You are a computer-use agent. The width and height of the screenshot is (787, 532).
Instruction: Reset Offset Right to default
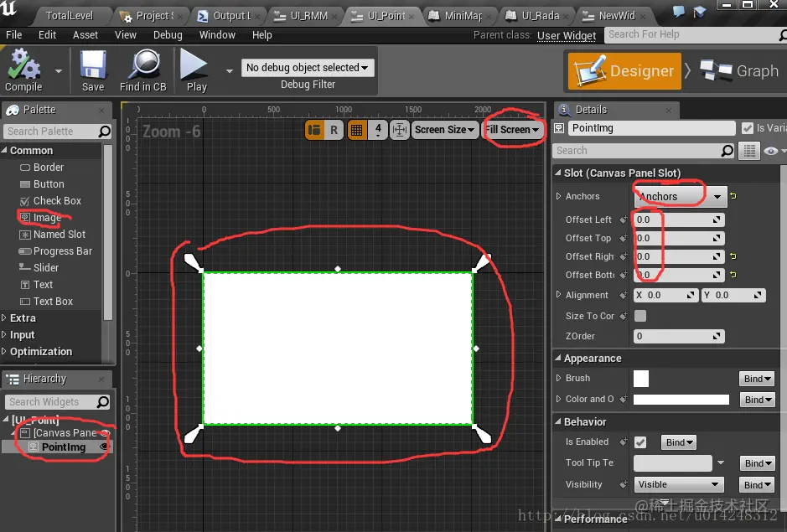coord(733,256)
